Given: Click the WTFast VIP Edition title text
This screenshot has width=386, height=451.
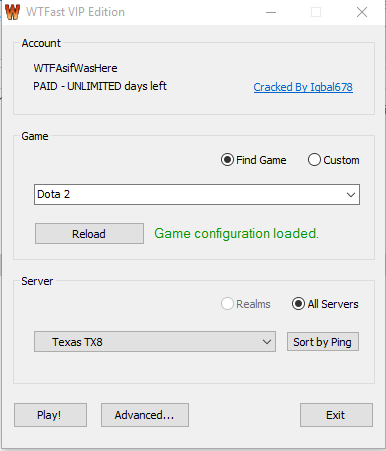Looking at the screenshot, I should pos(75,12).
